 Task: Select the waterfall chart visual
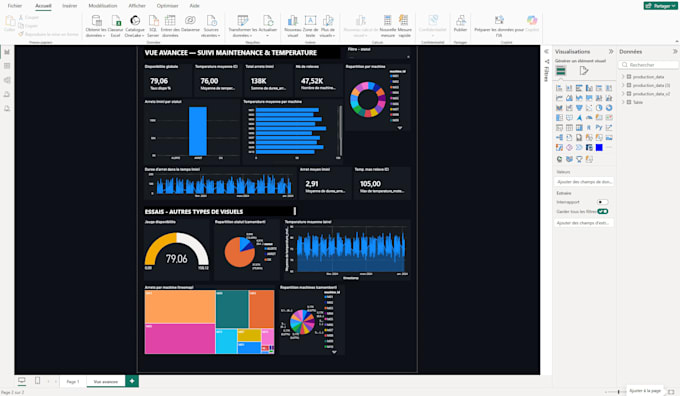pyautogui.click(x=569, y=108)
